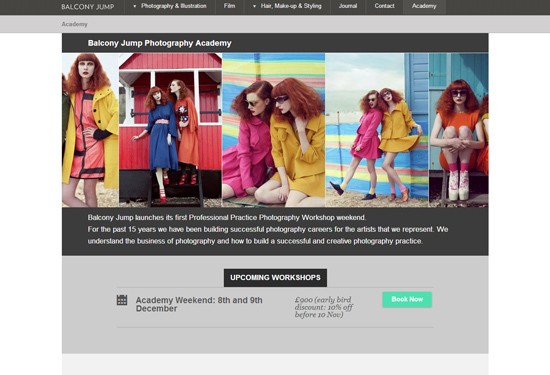Click the striped windbreak close-up photo
This screenshot has width=550, height=375.
point(274,130)
